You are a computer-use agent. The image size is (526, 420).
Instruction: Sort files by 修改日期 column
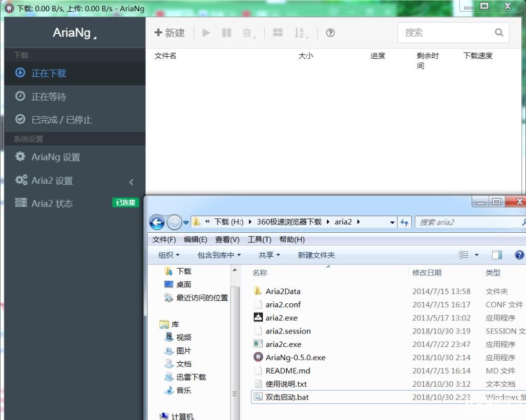[x=427, y=273]
